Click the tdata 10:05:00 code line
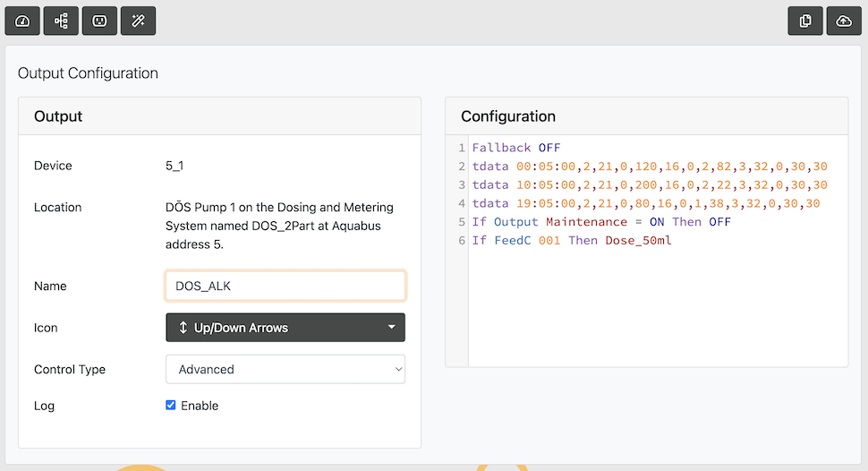Screen dimensions: 868x471 point(649,185)
